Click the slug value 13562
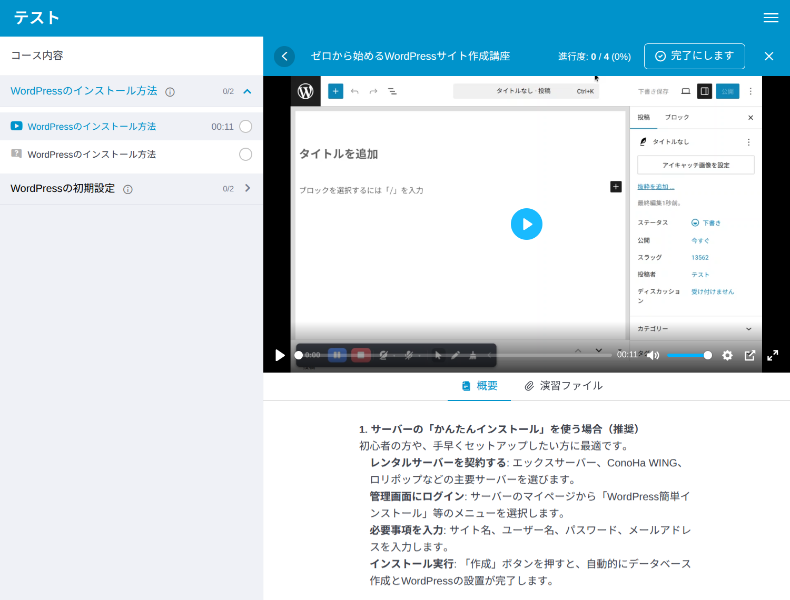790x600 pixels. (700, 257)
